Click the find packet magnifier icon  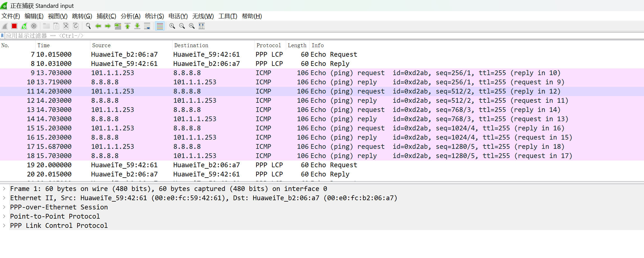coord(88,26)
